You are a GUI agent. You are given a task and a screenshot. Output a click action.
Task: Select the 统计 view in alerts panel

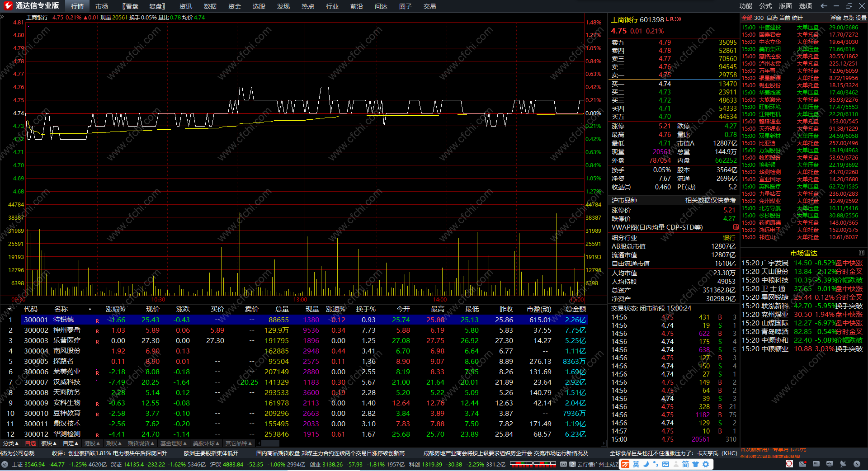(x=797, y=18)
